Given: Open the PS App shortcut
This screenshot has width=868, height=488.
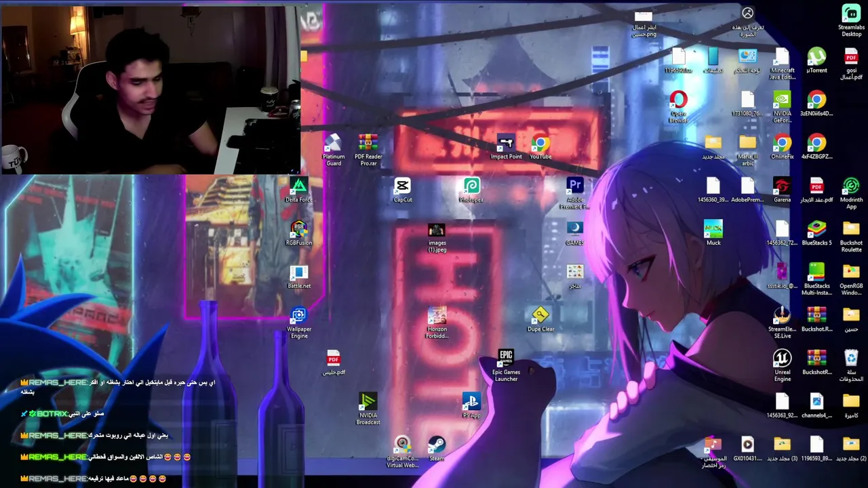Looking at the screenshot, I should [471, 406].
